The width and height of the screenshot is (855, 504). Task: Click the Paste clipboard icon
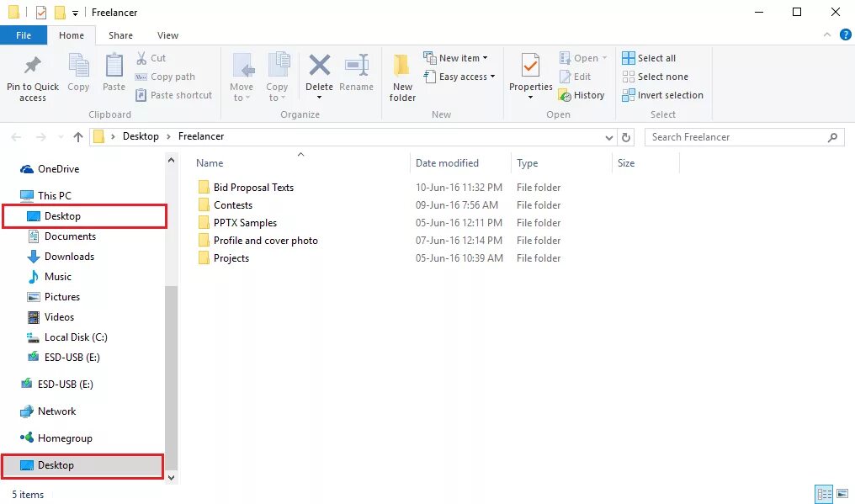(114, 66)
